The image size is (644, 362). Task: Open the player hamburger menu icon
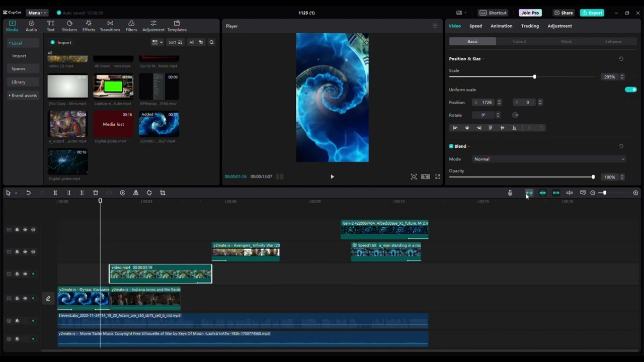435,26
